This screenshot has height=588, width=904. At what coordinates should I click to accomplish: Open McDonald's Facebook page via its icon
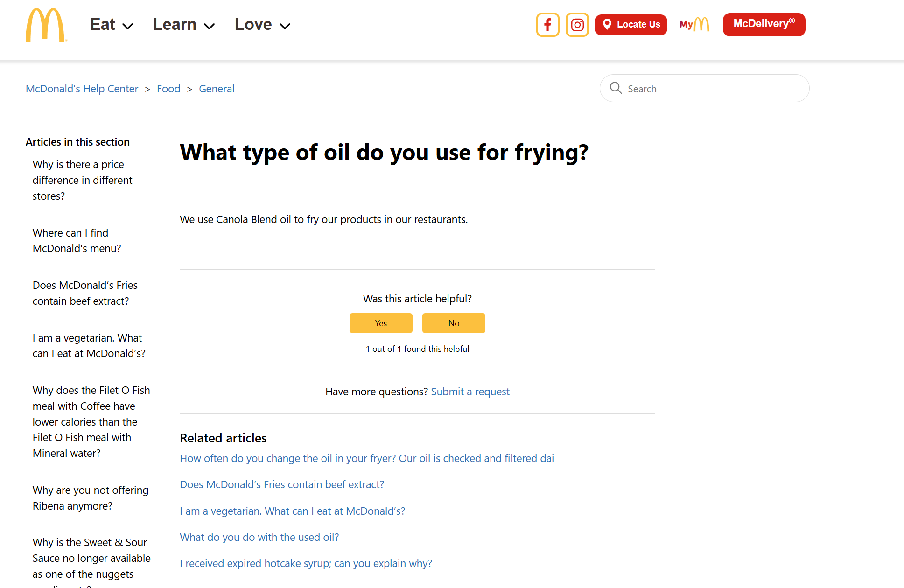pos(547,25)
